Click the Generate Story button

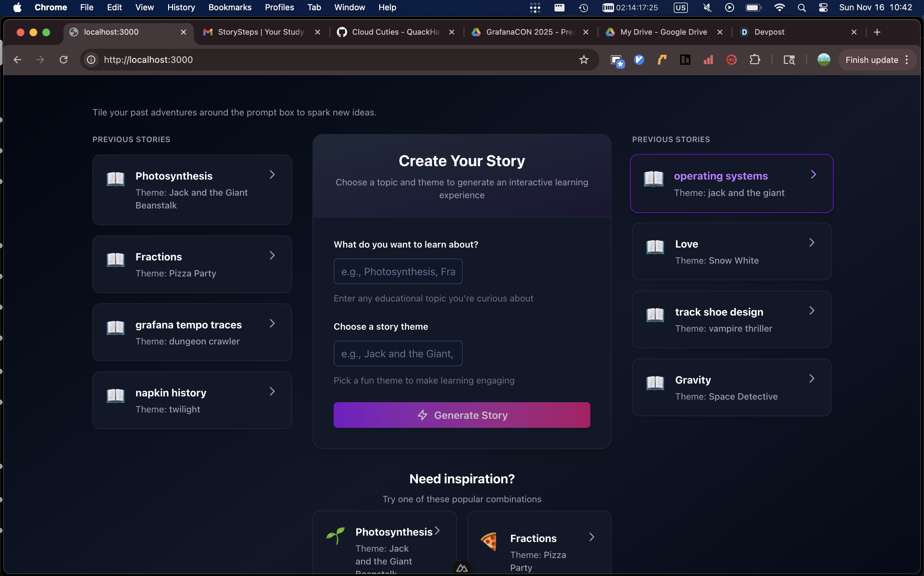coord(461,415)
